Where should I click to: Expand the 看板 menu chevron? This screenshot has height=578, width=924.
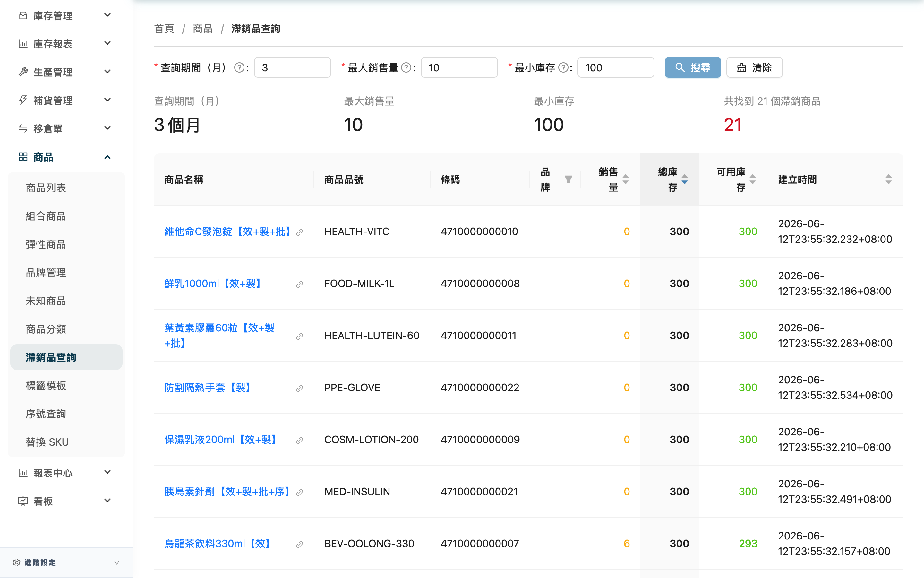[108, 501]
